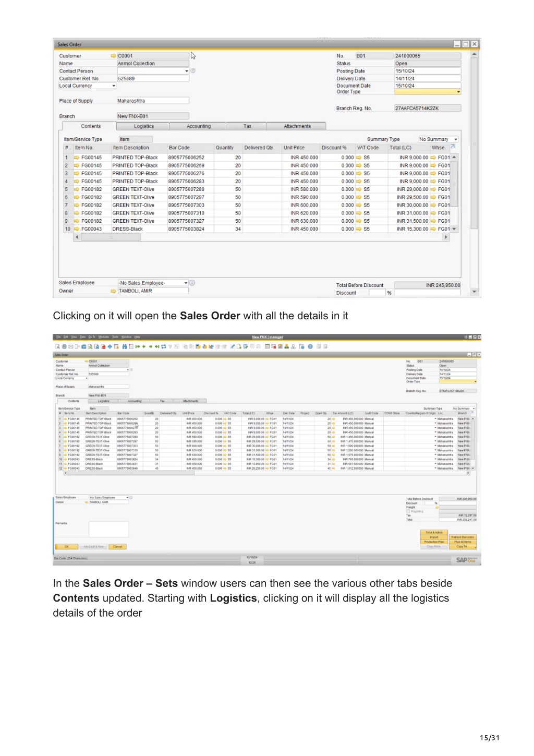Click Delivery Date field 14/11/24 in upper window
Image resolution: width=534 pixels, height=756 pixels.
pyautogui.click(x=428, y=79)
